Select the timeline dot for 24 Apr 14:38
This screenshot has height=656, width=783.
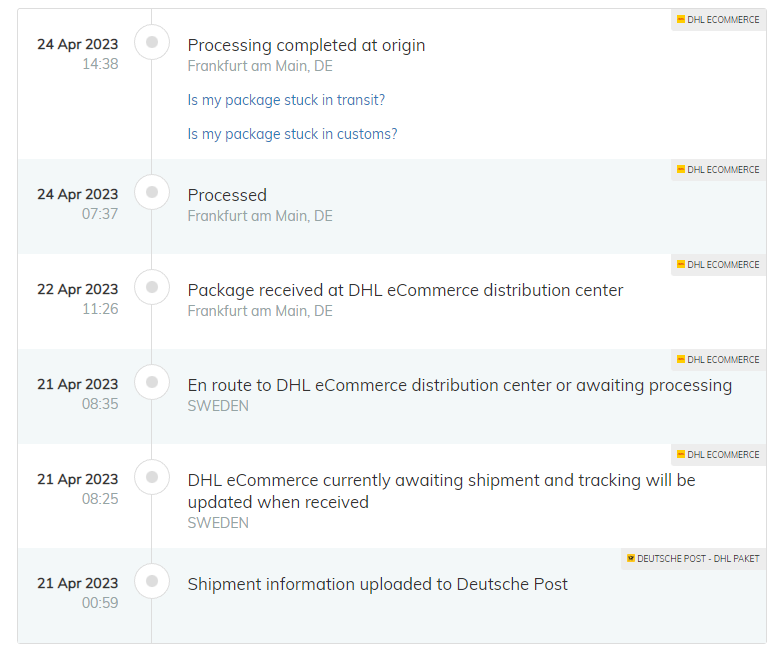click(152, 42)
